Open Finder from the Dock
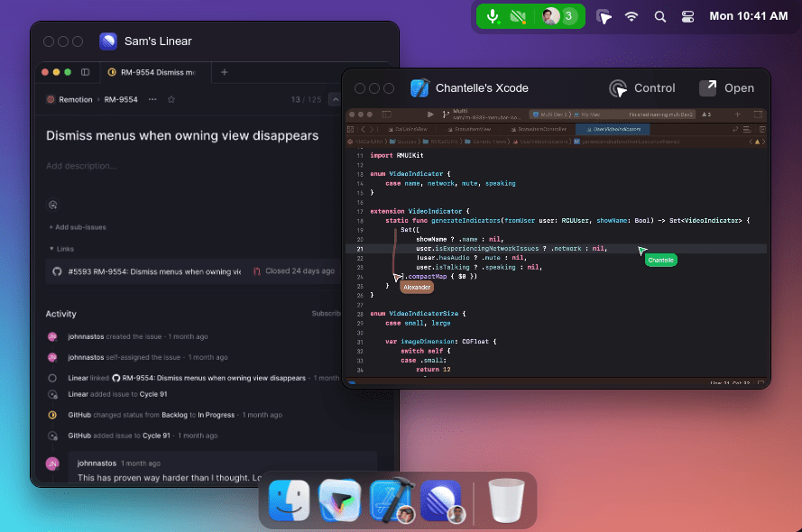The image size is (802, 532). (289, 500)
